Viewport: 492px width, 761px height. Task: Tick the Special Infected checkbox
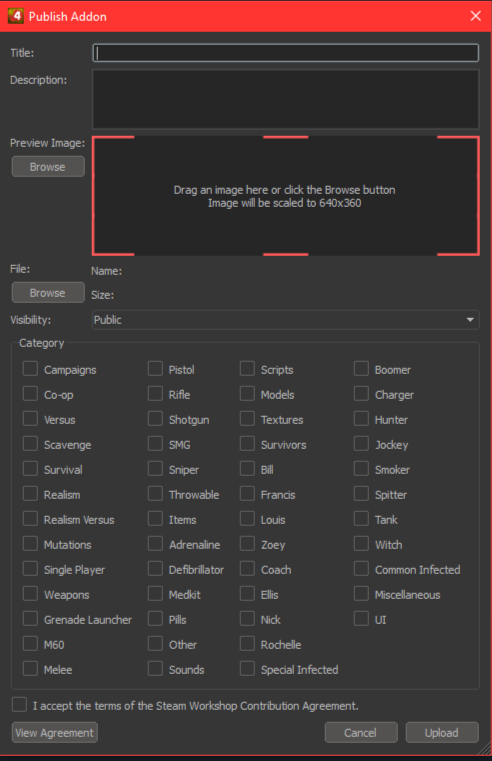[x=247, y=669]
